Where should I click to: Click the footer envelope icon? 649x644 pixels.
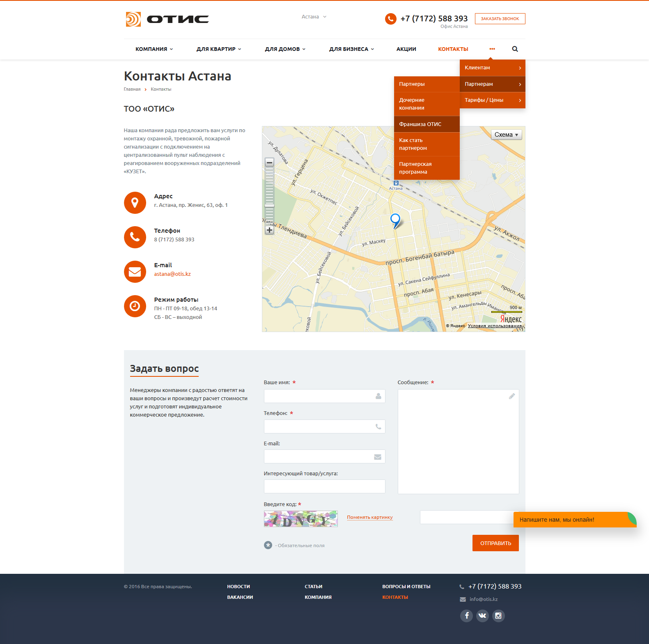click(x=463, y=600)
